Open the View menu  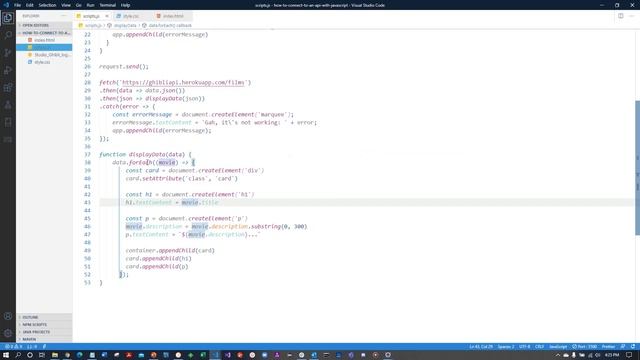(66, 5)
